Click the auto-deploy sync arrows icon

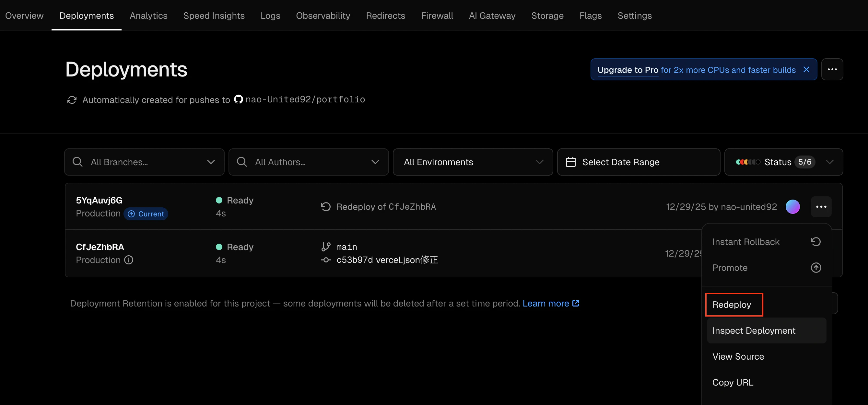[x=72, y=100]
